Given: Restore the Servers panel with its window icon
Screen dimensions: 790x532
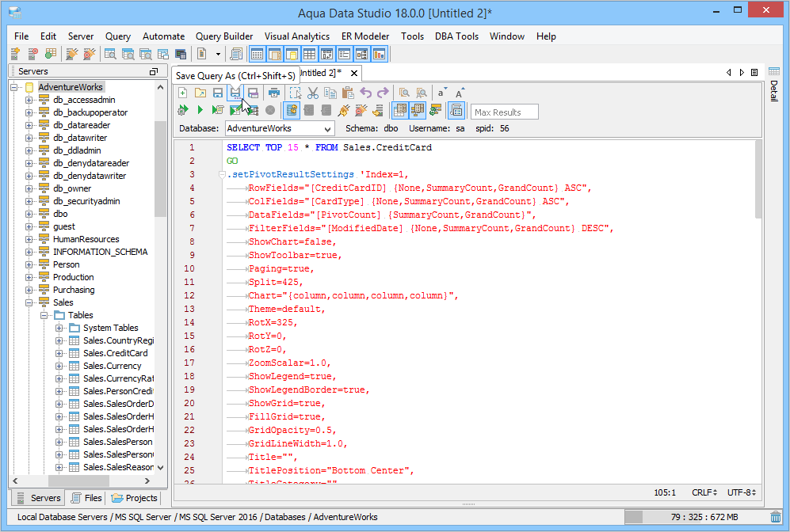Looking at the screenshot, I should 154,71.
